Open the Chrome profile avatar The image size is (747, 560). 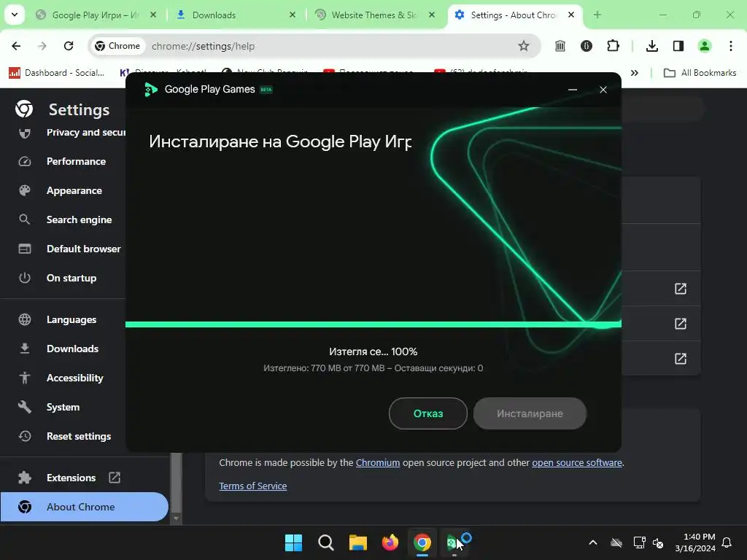click(x=704, y=46)
